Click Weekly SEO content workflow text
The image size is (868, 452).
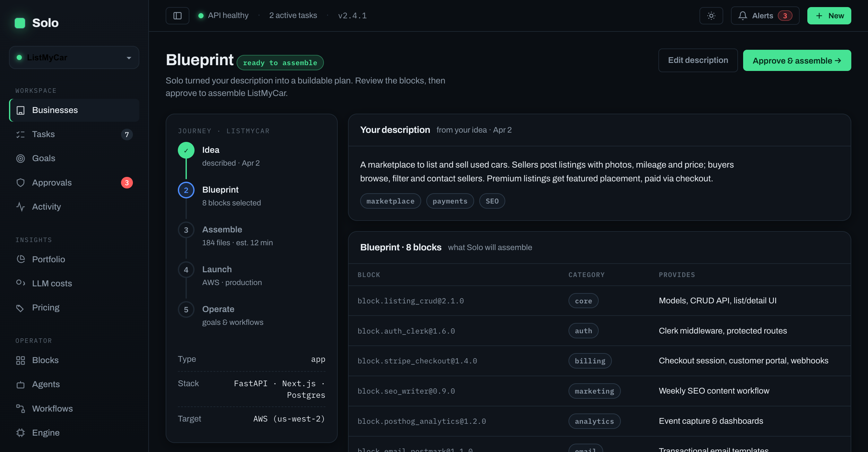coord(714,391)
